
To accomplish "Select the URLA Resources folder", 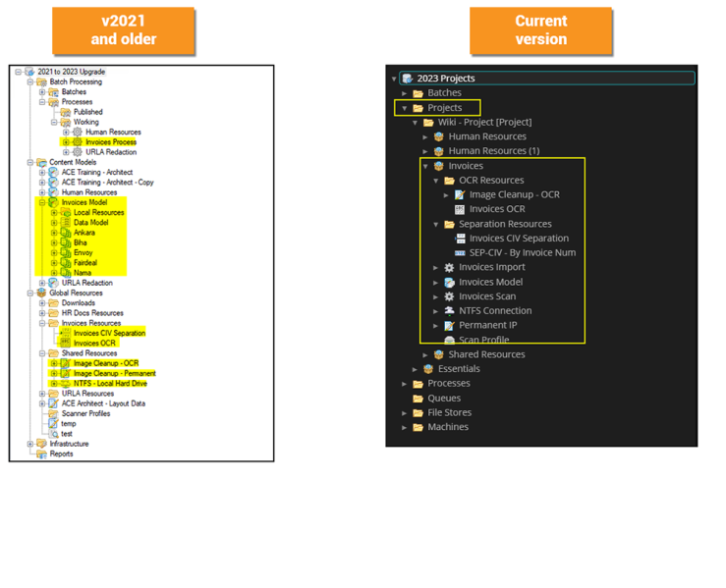I will pos(88,394).
